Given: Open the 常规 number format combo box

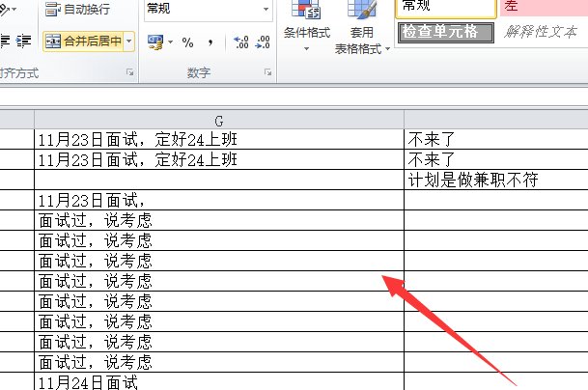Looking at the screenshot, I should pyautogui.click(x=208, y=9).
